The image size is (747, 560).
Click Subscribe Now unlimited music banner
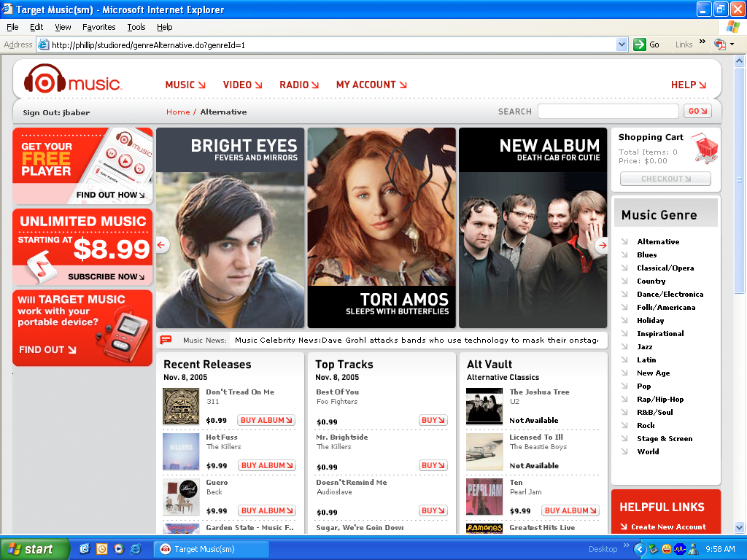[82, 247]
